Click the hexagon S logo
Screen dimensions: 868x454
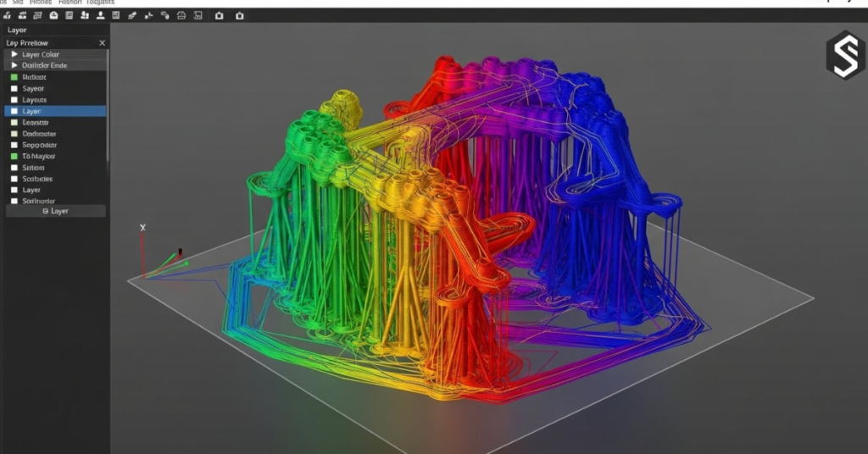845,55
